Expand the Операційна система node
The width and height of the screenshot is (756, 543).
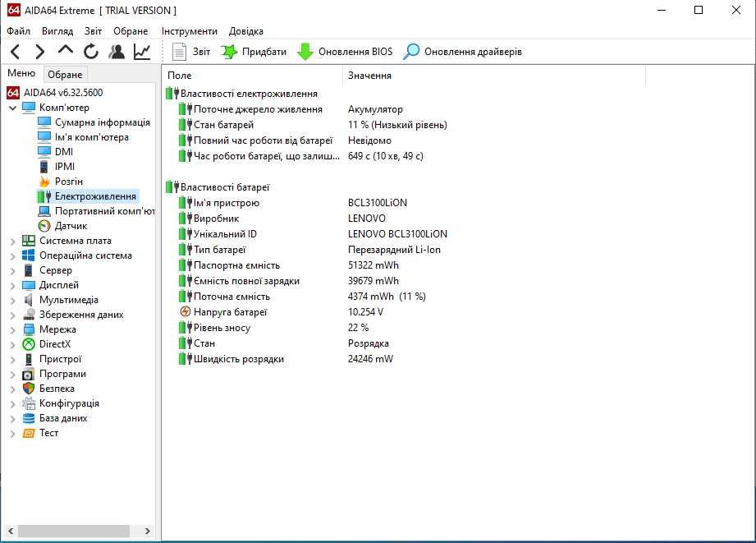[13, 255]
